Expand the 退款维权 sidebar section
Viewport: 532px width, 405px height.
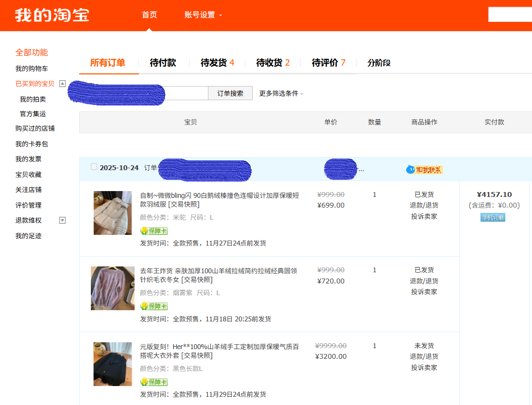tap(62, 220)
